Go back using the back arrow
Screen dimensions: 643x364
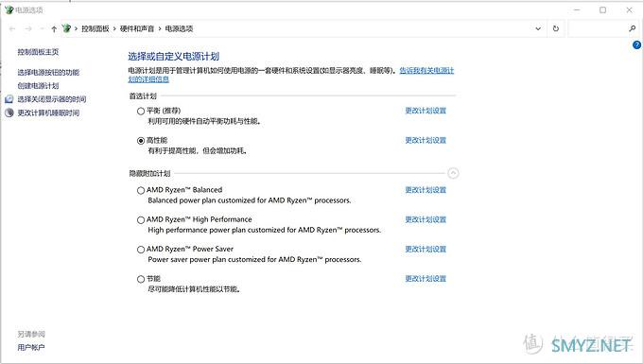pyautogui.click(x=12, y=28)
